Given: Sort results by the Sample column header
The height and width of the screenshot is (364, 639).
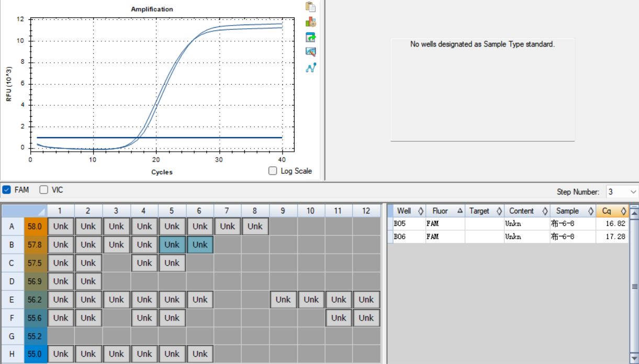Looking at the screenshot, I should click(x=573, y=211).
